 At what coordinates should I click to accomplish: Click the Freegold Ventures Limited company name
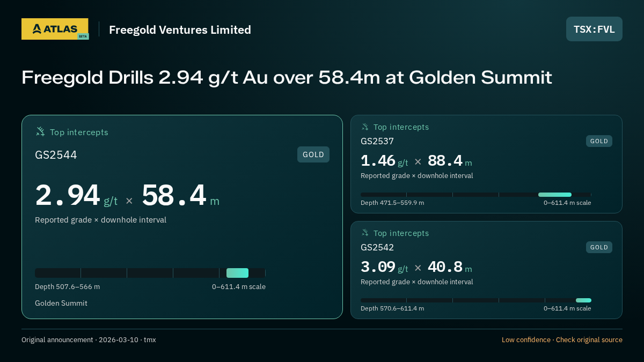(x=180, y=29)
